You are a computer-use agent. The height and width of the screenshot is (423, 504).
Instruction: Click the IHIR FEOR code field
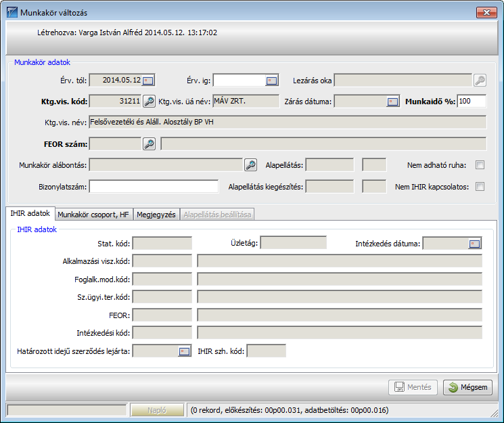[162, 315]
